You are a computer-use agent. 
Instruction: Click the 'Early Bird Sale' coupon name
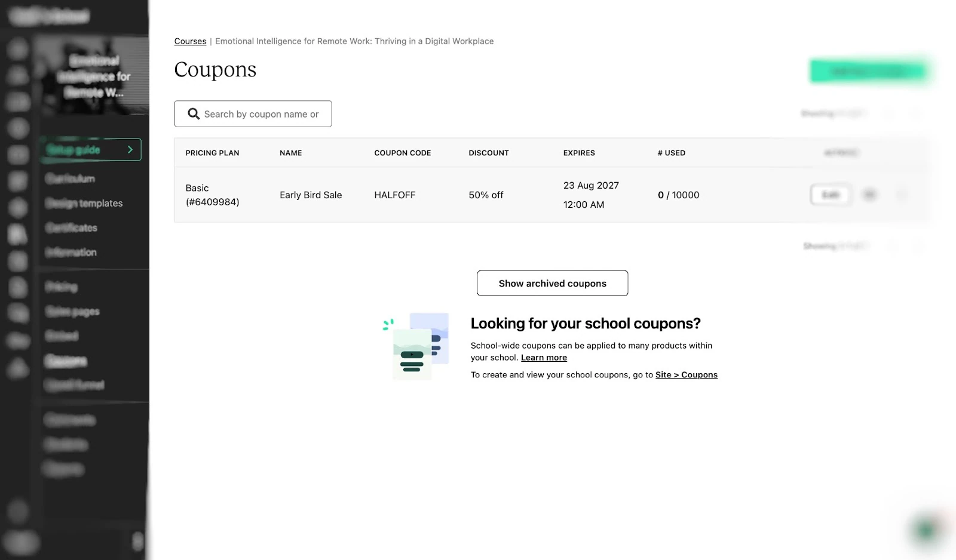pyautogui.click(x=311, y=195)
